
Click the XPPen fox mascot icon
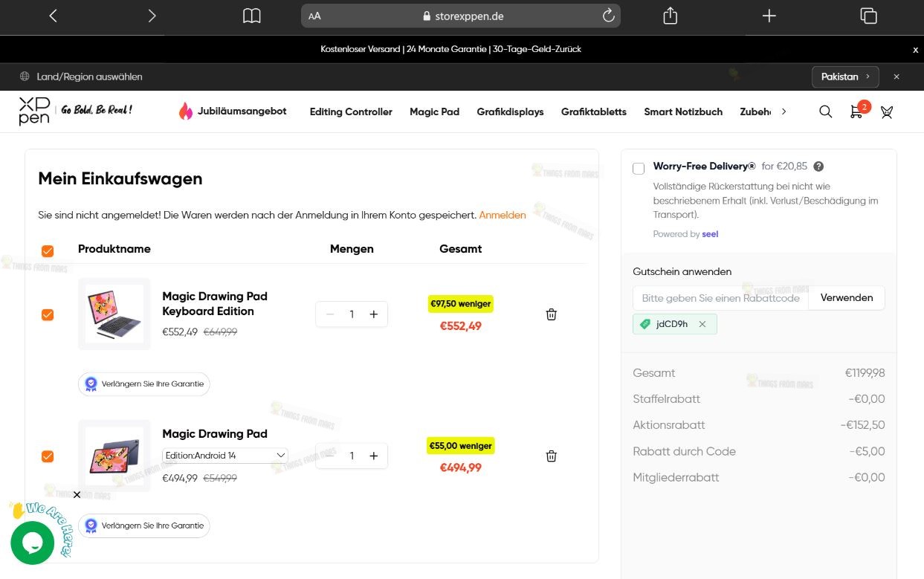click(x=886, y=112)
